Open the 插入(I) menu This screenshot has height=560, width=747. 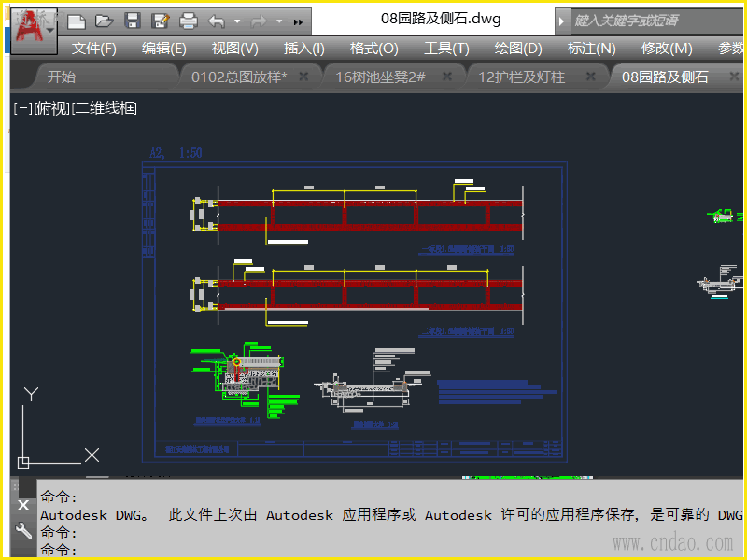pyautogui.click(x=304, y=49)
